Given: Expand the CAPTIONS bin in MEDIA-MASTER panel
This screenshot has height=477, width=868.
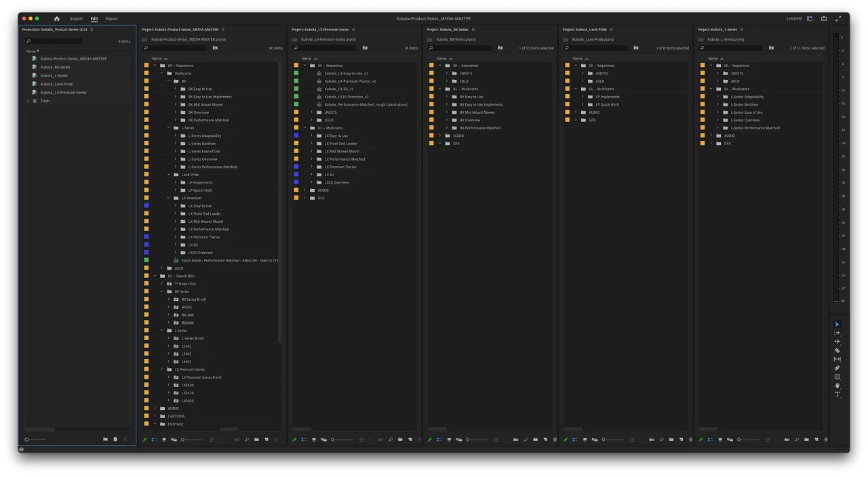Looking at the screenshot, I should click(155, 416).
